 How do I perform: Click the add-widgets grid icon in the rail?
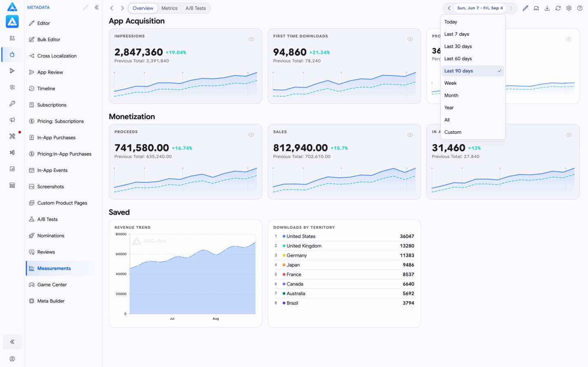tap(12, 38)
